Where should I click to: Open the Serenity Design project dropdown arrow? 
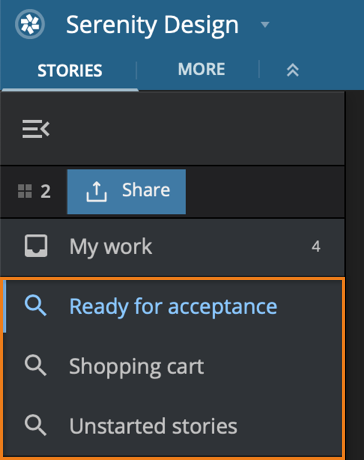point(265,25)
